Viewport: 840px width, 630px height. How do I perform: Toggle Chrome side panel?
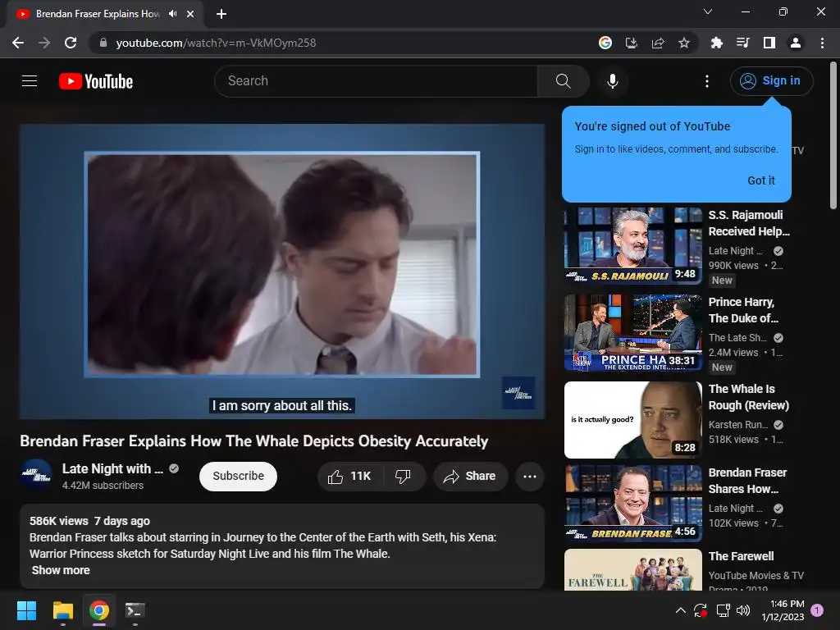click(x=769, y=43)
